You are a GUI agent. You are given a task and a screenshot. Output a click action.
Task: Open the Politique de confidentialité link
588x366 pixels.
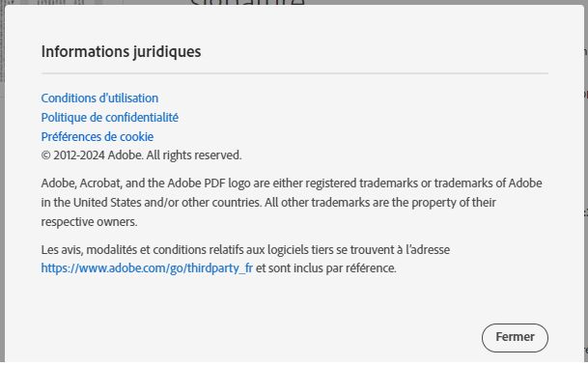pos(110,118)
